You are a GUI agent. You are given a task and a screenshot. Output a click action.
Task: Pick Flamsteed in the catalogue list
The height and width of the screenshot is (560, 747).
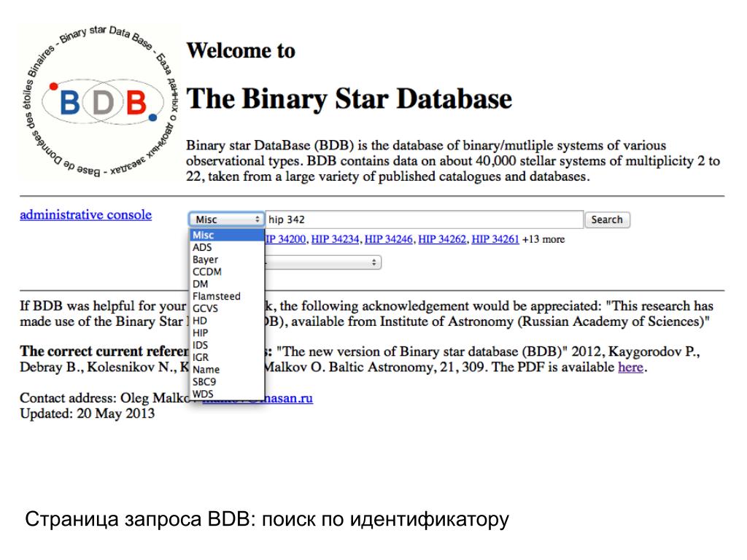pos(227,296)
